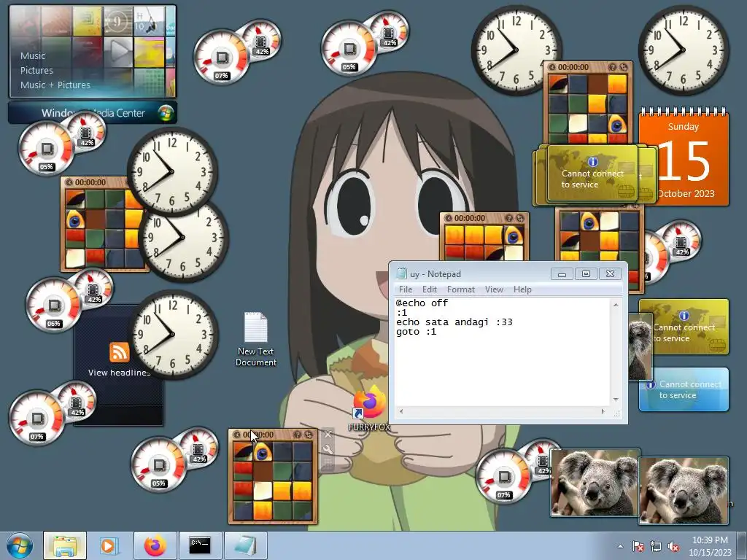Open the File menu in Notepad

coord(406,289)
